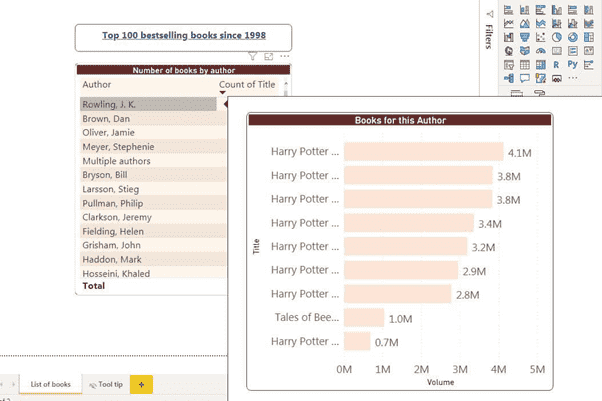Image resolution: width=602 pixels, height=401 pixels.
Task: Expand the Filters pane with its arrow
Action: pos(490,14)
